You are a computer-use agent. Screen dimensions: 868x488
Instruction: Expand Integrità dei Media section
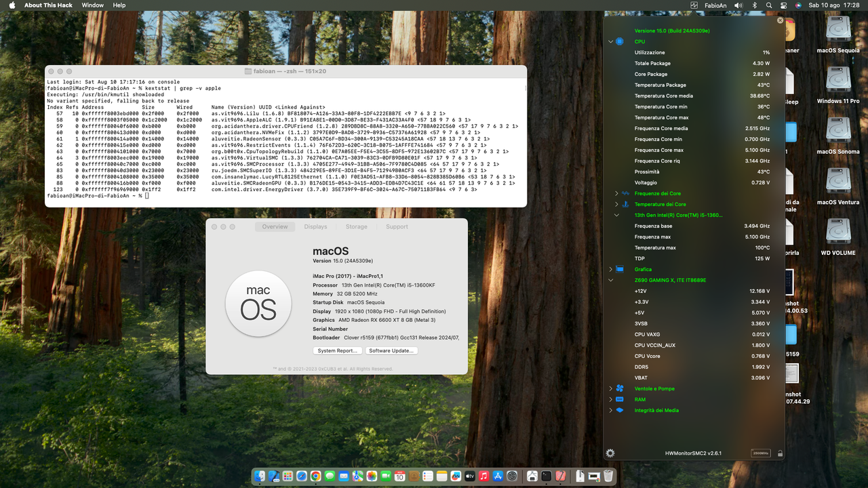610,410
